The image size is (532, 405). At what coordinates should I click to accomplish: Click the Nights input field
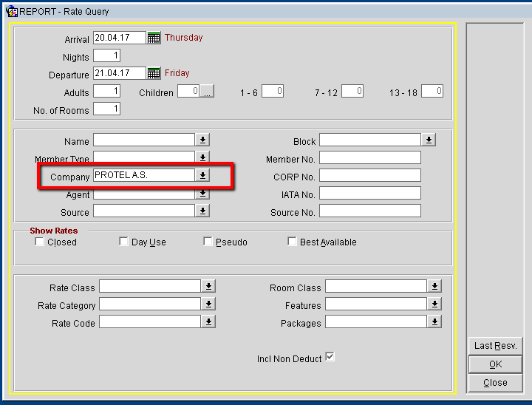107,55
